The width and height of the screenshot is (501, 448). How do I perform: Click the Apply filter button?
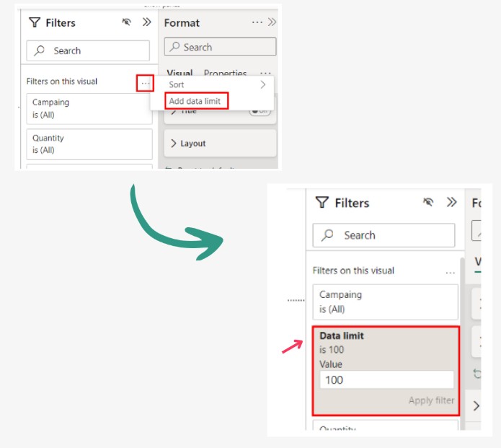pyautogui.click(x=431, y=400)
